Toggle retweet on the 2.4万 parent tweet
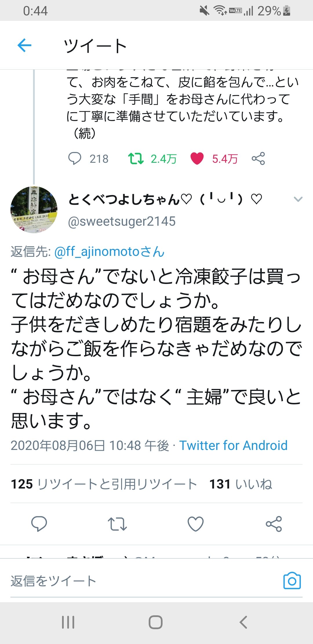The width and height of the screenshot is (313, 644). (136, 159)
